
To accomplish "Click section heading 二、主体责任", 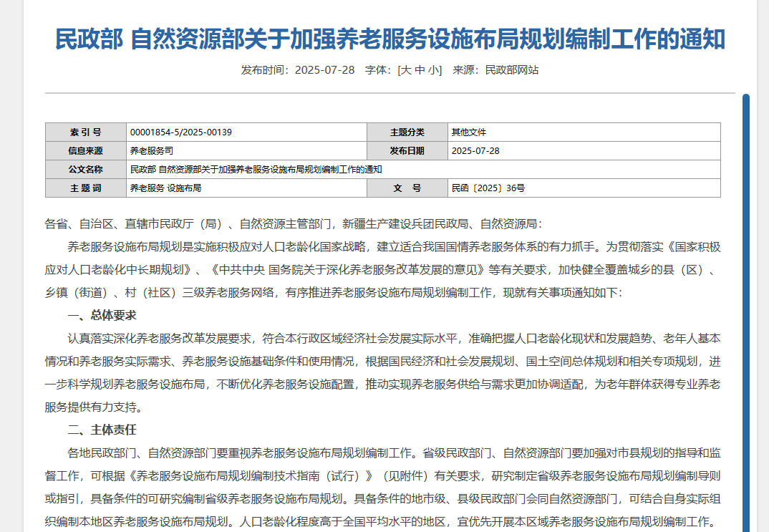I will click(102, 430).
